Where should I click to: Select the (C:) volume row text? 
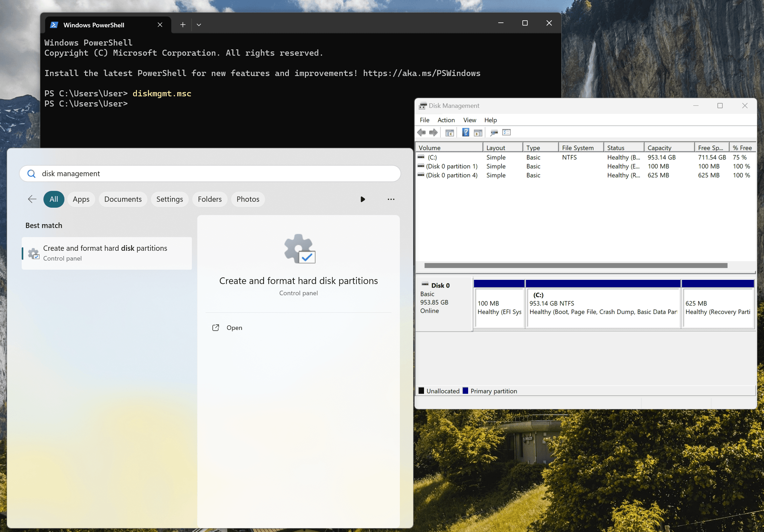pos(432,157)
